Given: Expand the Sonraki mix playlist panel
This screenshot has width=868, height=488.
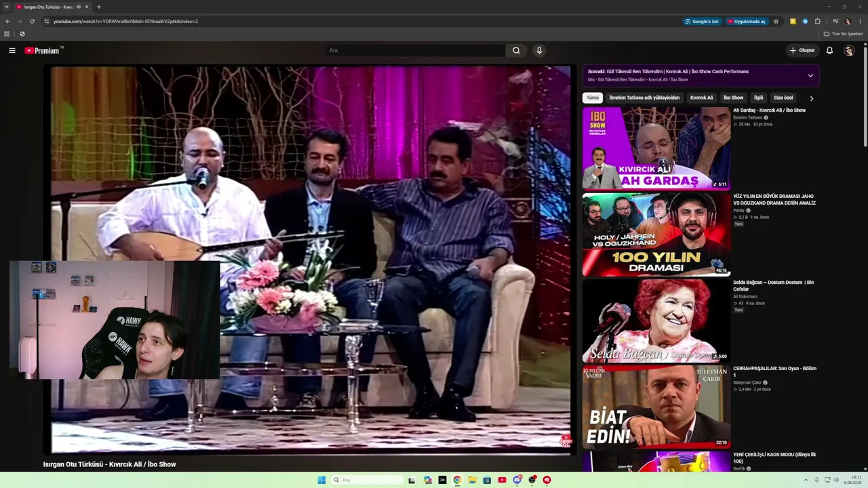Looking at the screenshot, I should tap(810, 75).
